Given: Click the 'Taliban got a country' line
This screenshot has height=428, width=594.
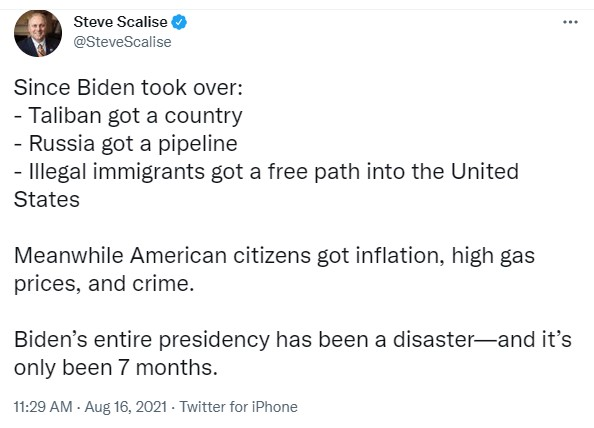Looking at the screenshot, I should (x=128, y=116).
